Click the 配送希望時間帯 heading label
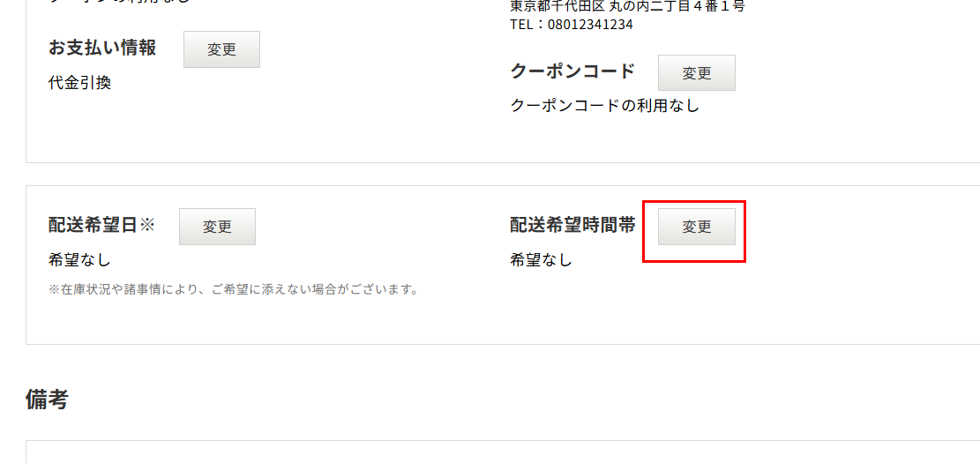Screen dimensions: 980x463 tap(572, 225)
